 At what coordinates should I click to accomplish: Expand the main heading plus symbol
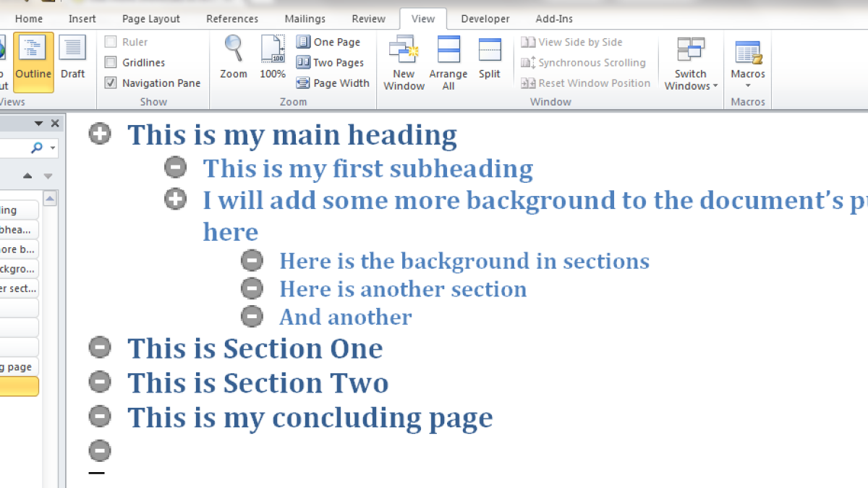100,134
